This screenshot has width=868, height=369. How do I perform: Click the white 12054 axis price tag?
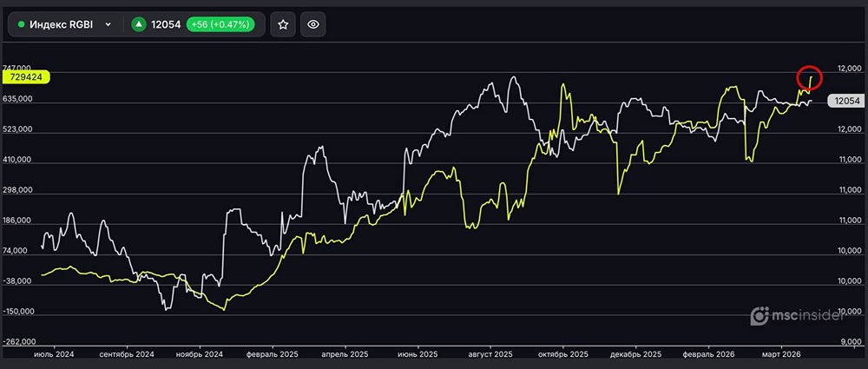click(x=845, y=102)
